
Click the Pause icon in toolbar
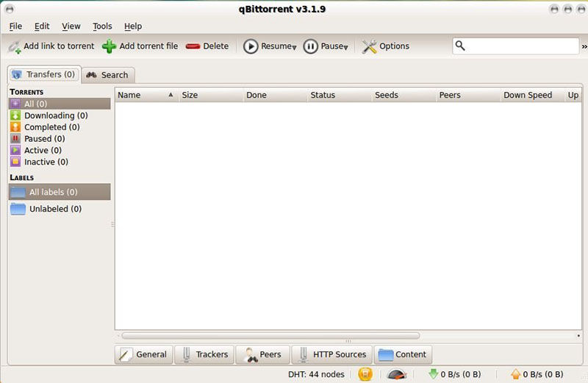tap(310, 46)
